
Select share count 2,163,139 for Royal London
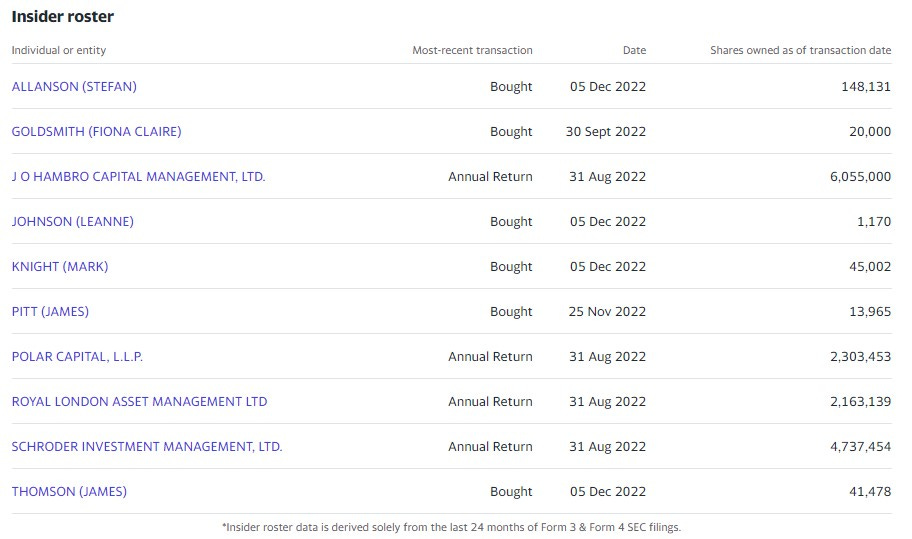click(x=860, y=402)
